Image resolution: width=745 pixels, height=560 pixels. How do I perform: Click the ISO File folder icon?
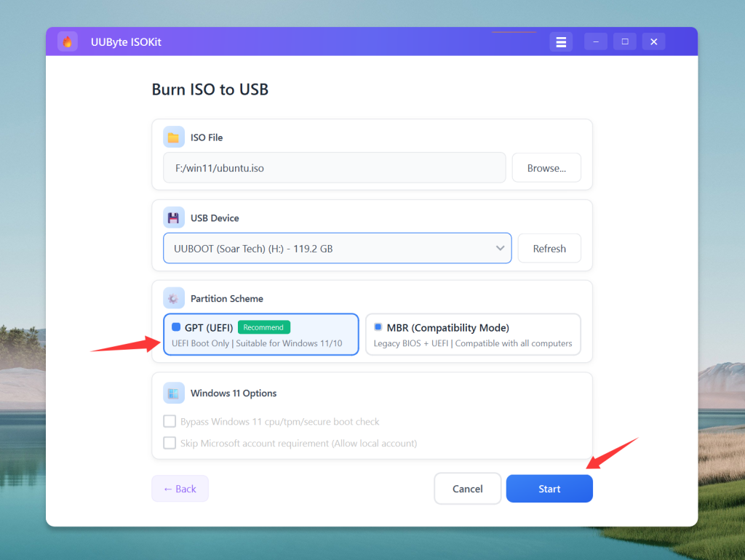pos(174,137)
